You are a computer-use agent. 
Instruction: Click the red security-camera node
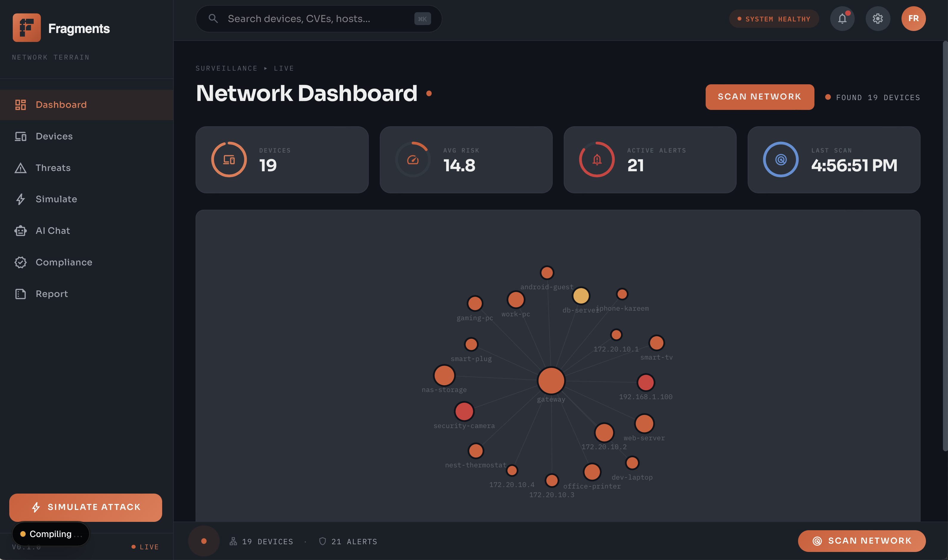click(464, 411)
